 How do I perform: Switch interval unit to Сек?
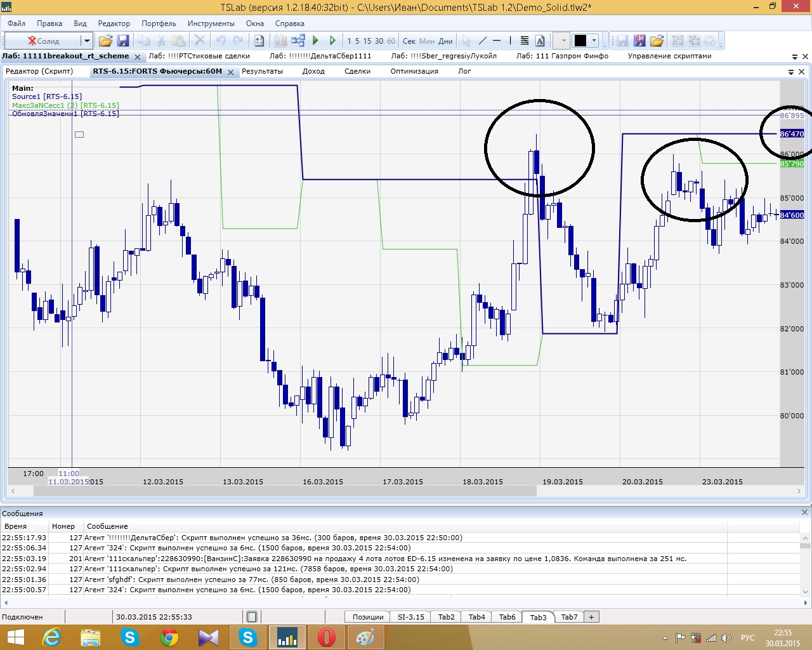pyautogui.click(x=409, y=41)
